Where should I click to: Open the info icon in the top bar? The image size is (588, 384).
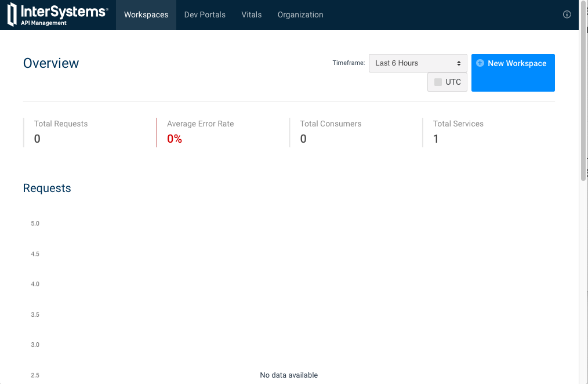[x=567, y=15]
